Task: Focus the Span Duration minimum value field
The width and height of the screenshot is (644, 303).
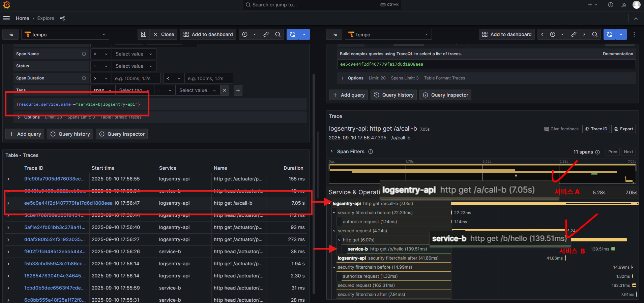Action: [x=136, y=78]
